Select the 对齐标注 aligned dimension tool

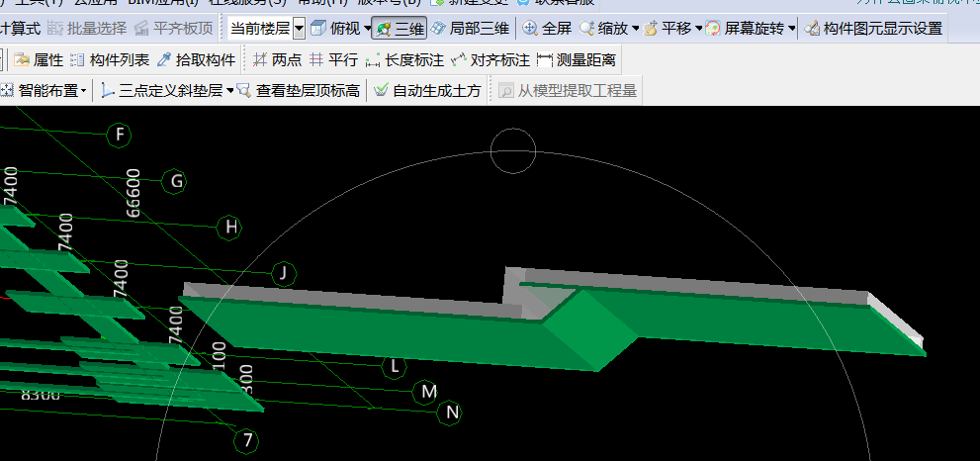[x=490, y=60]
